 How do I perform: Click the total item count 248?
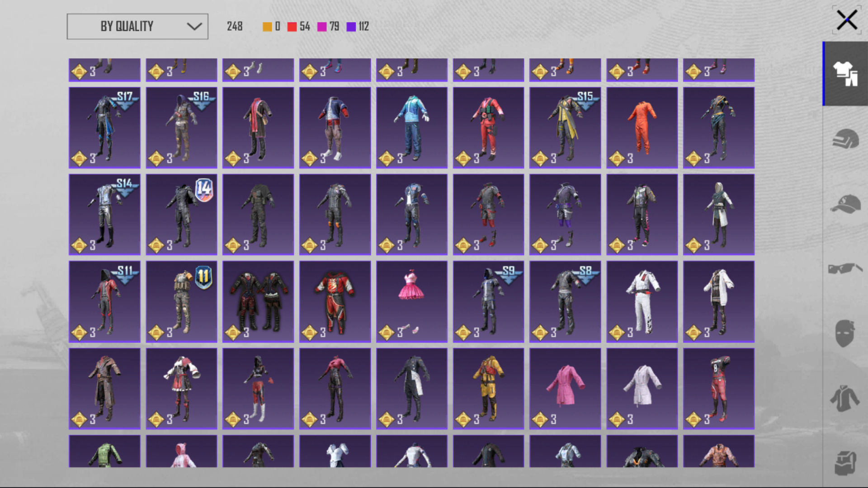click(x=235, y=27)
